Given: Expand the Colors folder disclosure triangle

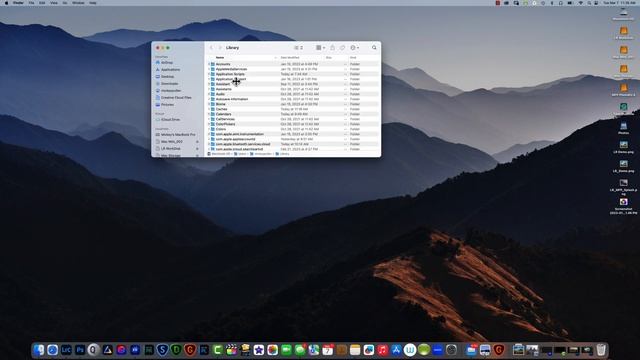Looking at the screenshot, I should click(x=209, y=129).
